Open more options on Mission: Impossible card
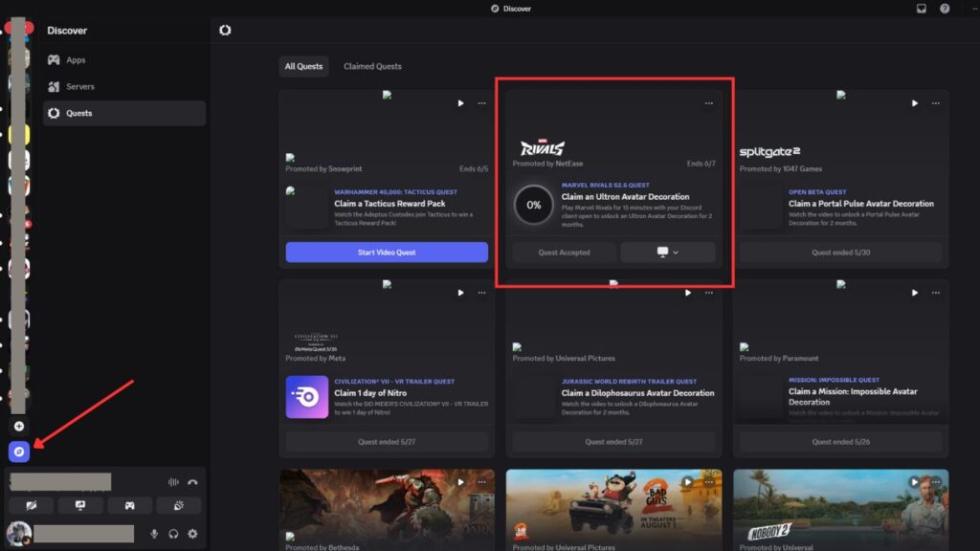This screenshot has width=980, height=551. (x=936, y=293)
